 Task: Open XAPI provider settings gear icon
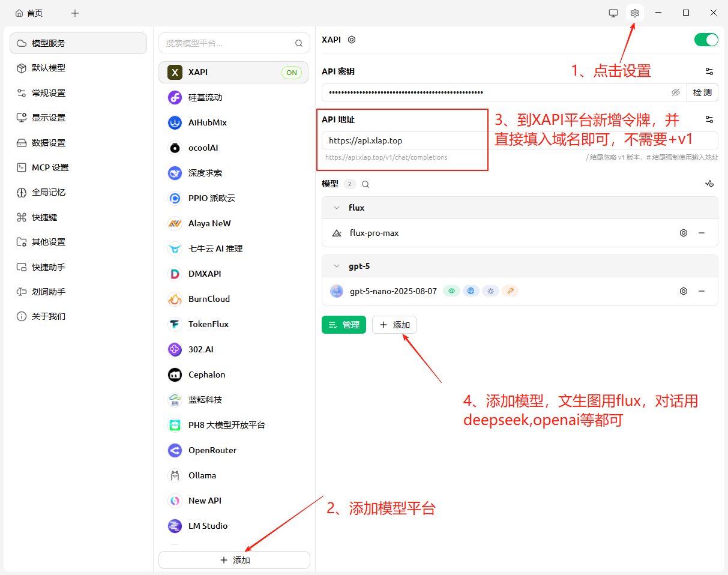(x=352, y=40)
